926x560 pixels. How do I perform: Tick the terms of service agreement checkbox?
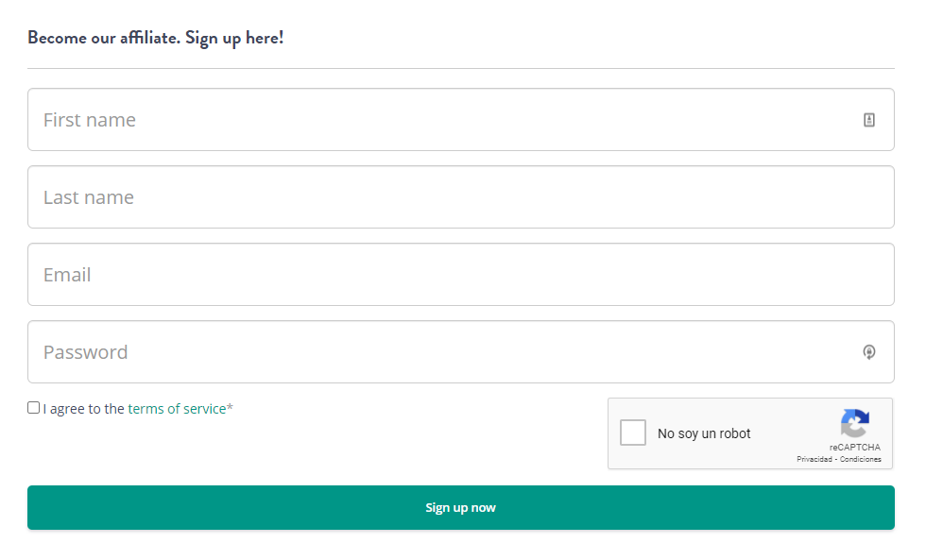pyautogui.click(x=34, y=408)
